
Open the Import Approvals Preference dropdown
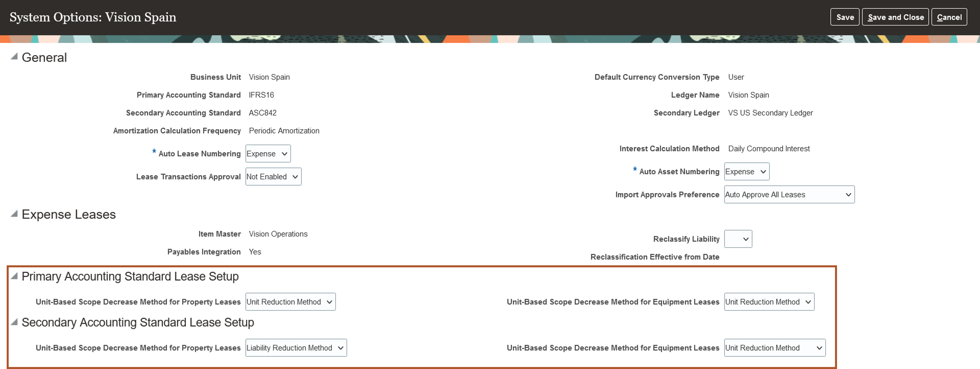coord(789,194)
